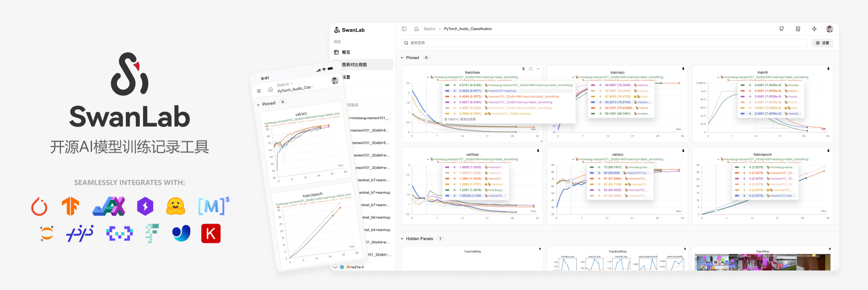Enter fullscreen on train/loss chart

pyautogui.click(x=531, y=69)
